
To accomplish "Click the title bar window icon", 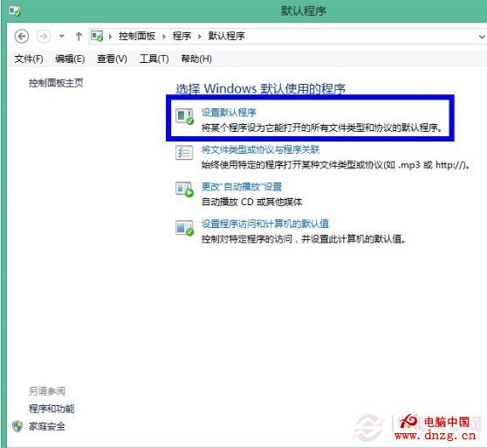I will point(14,11).
